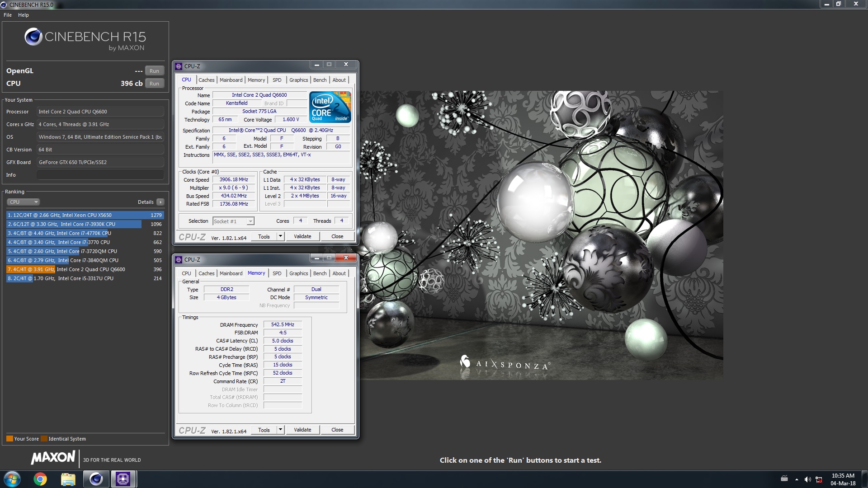Click Validate in lower CPU-Z window
The height and width of the screenshot is (488, 868).
coord(302,430)
